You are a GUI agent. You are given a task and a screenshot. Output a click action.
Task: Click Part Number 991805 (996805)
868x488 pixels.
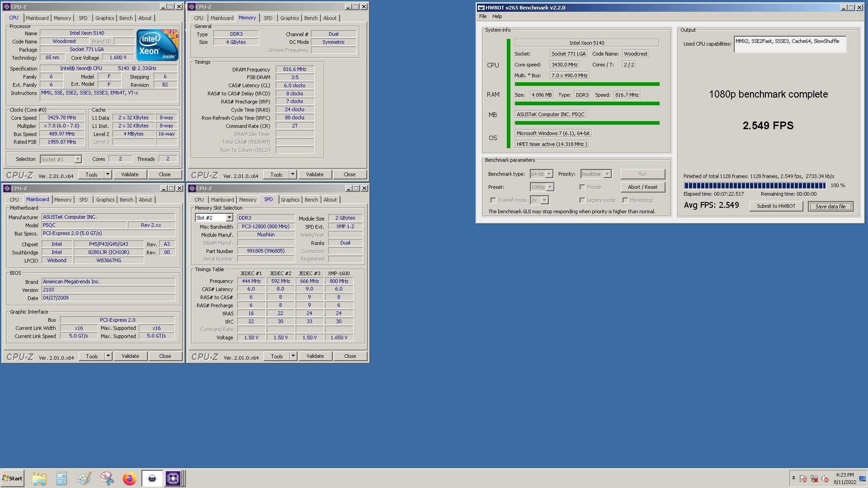266,251
